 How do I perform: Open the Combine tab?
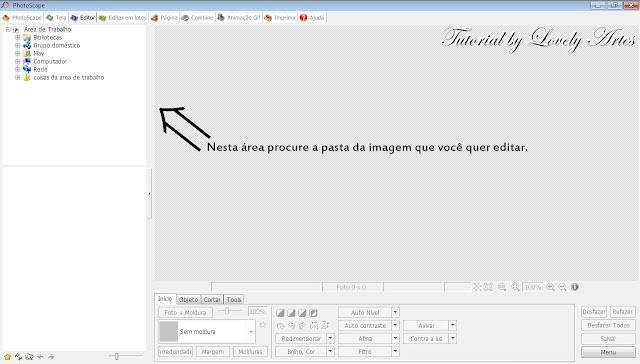[x=198, y=18]
